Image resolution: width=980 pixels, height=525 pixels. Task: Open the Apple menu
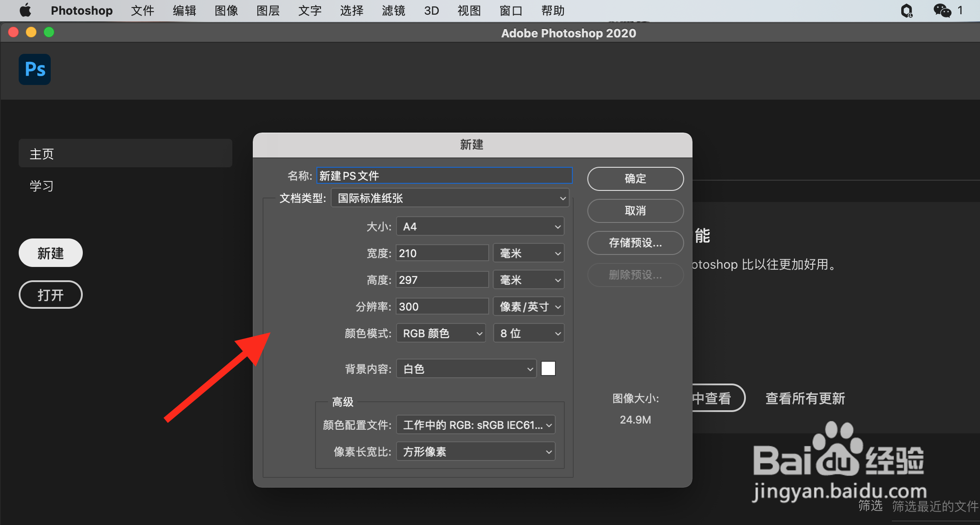tap(25, 10)
